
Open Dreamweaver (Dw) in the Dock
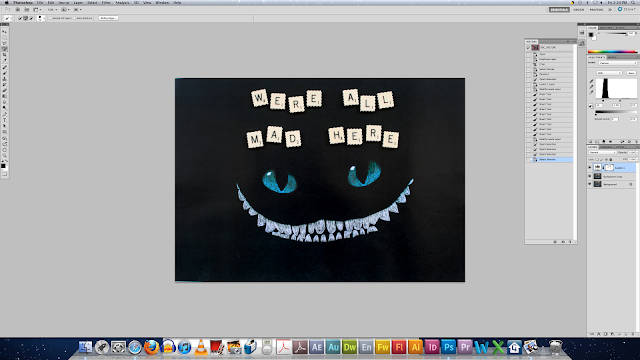[350, 347]
